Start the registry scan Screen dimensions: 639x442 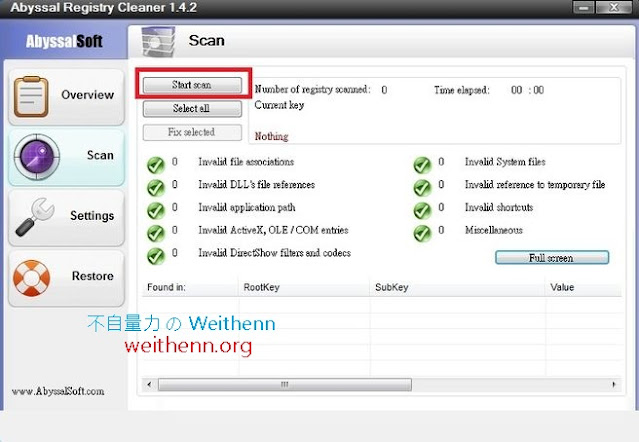click(x=192, y=85)
